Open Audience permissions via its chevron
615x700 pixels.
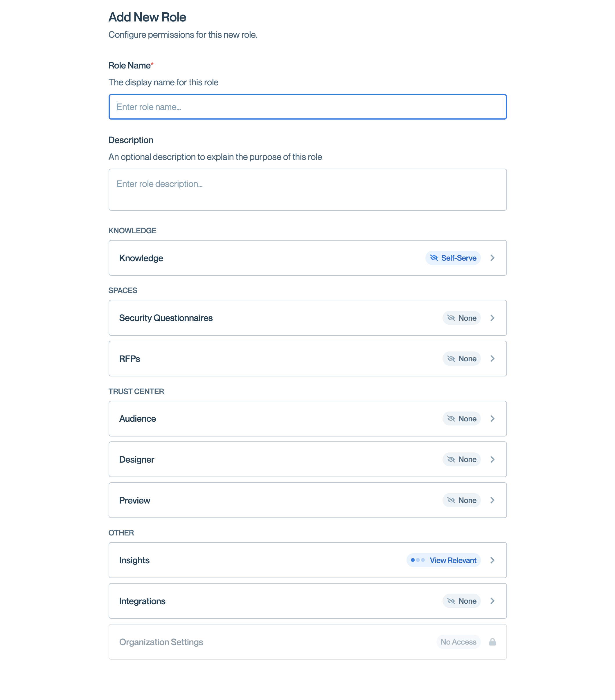pos(492,418)
